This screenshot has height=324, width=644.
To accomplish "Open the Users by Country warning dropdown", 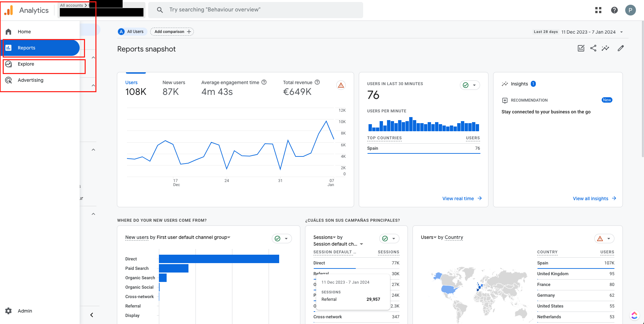I will 604,239.
